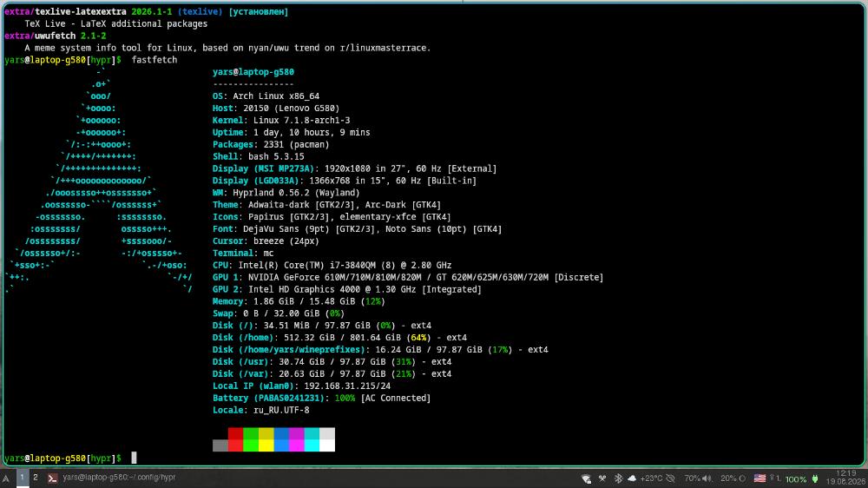Click the green color swatch in palette
The height and width of the screenshot is (488, 868).
[251, 439]
